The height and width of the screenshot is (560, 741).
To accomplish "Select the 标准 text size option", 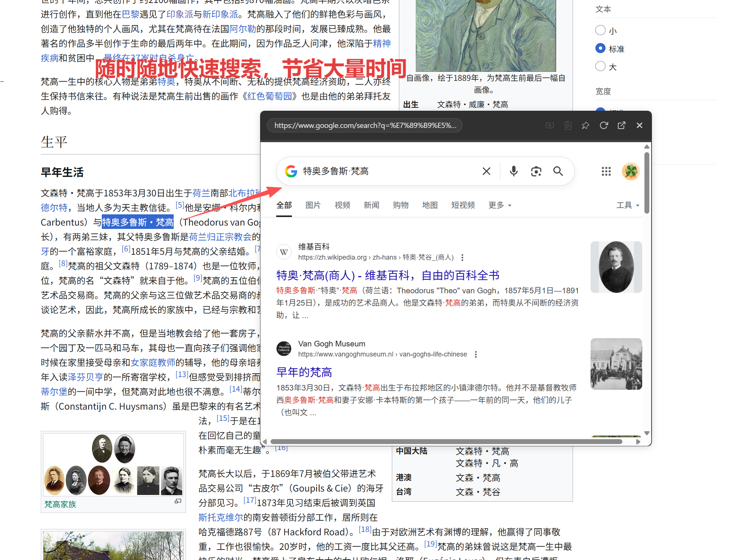I will 600,48.
